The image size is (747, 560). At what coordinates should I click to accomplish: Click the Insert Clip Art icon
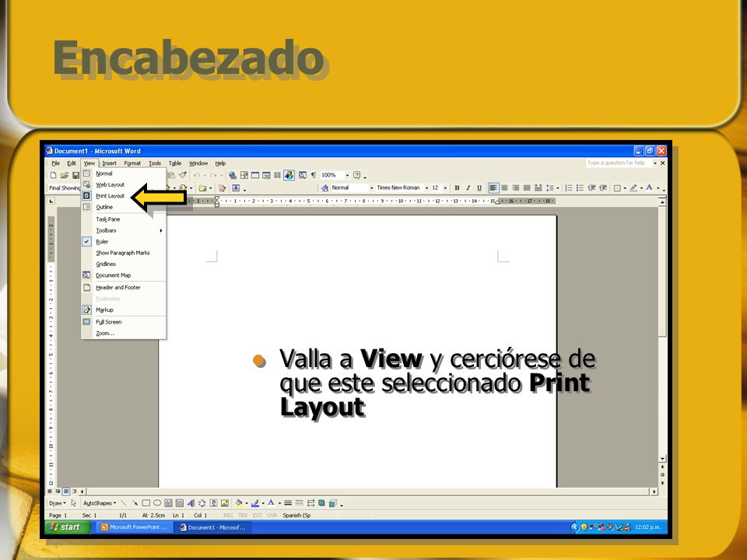point(213,503)
